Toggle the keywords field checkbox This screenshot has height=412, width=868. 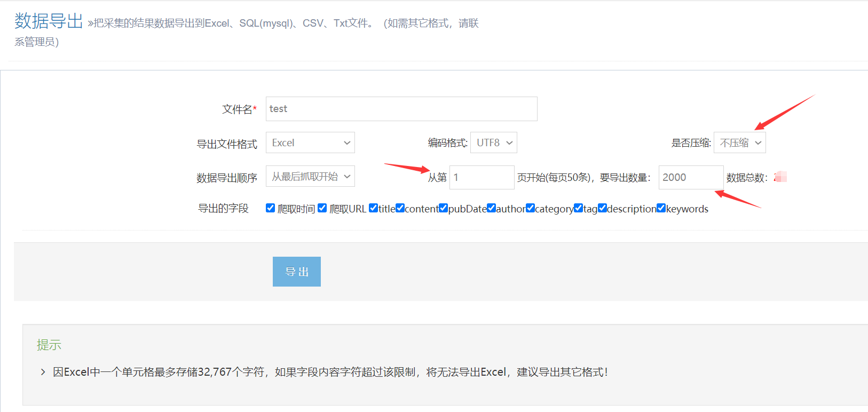[x=661, y=208]
